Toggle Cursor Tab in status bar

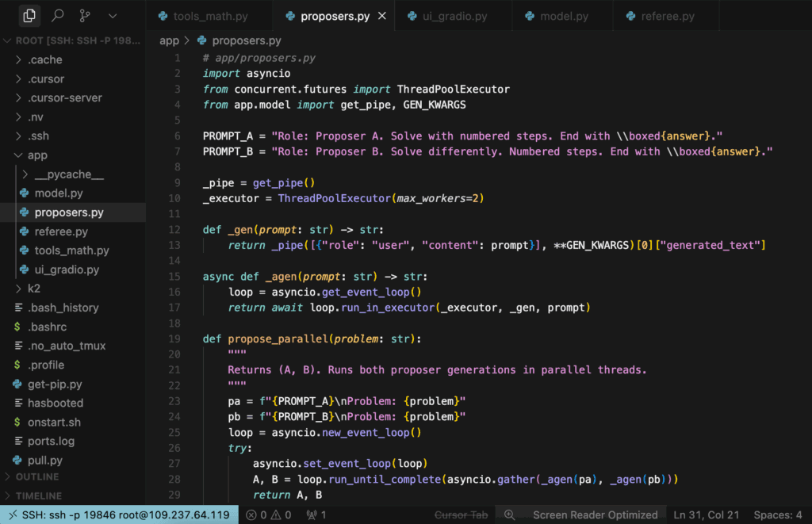click(x=461, y=514)
